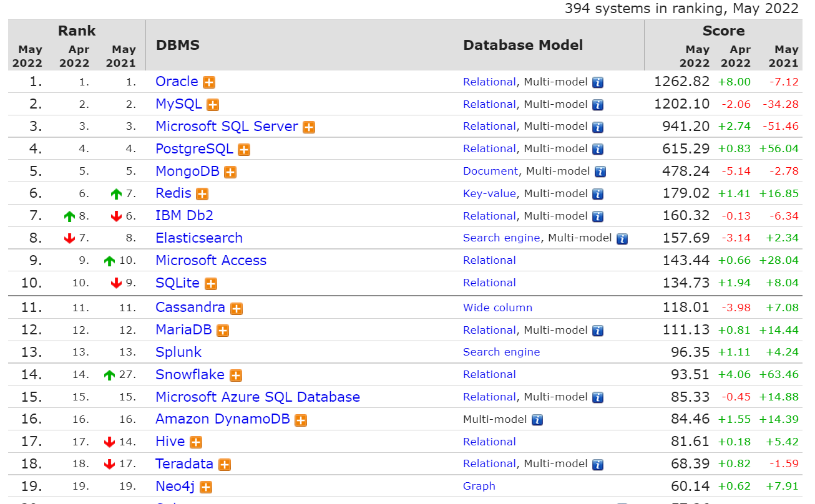
Task: Open the Microsoft Azure SQL Database link
Action: pos(257,397)
